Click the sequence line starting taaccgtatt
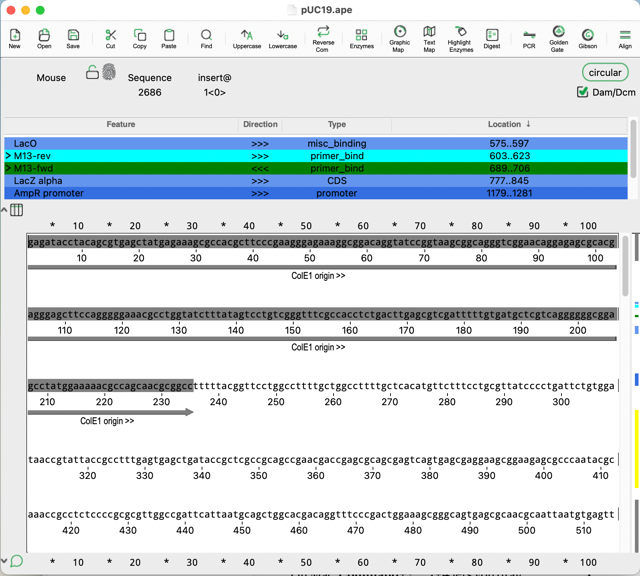Screen dimensions: 640x576 tap(322, 460)
